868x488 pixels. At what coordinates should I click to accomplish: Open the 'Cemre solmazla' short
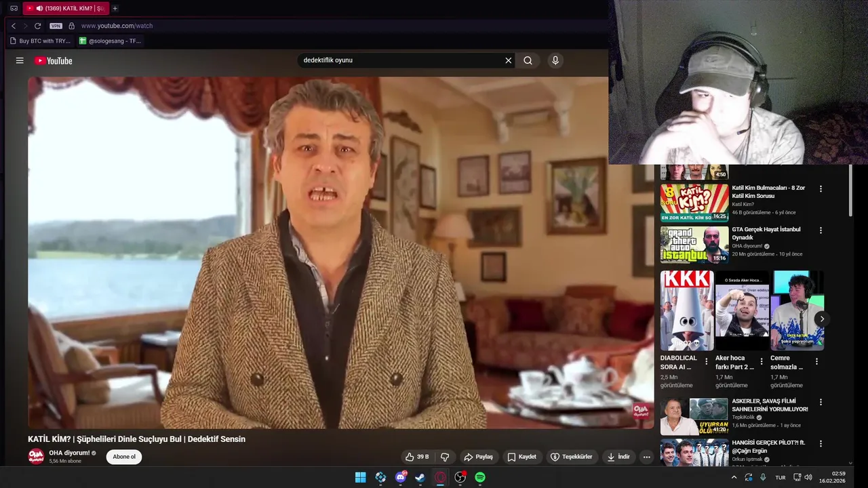(x=797, y=310)
